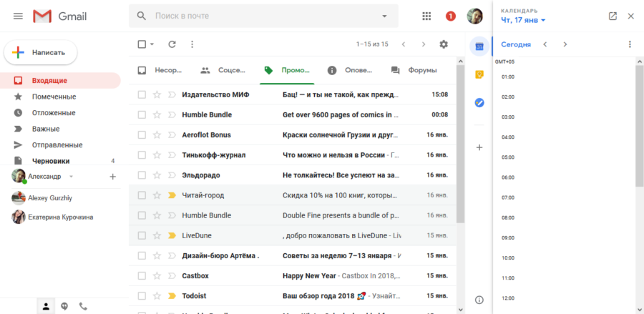Open Hangouts conversations tab
Viewport: 644px width, 314px height.
click(x=64, y=306)
